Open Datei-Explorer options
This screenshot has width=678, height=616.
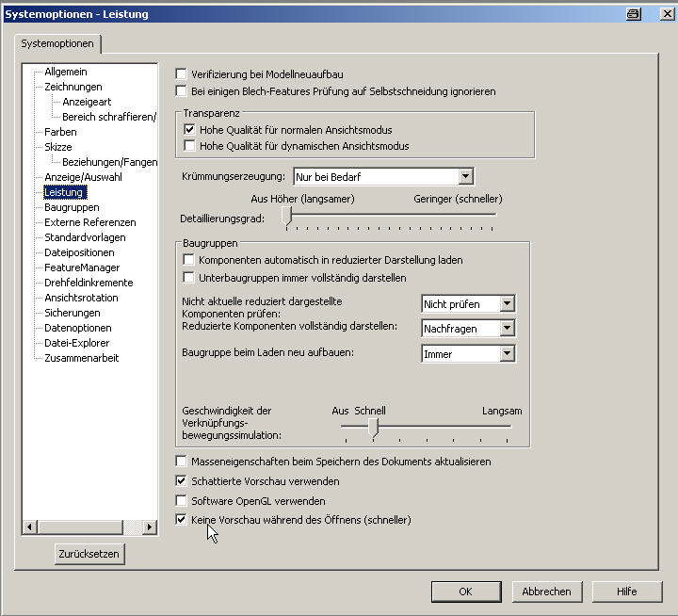(76, 343)
